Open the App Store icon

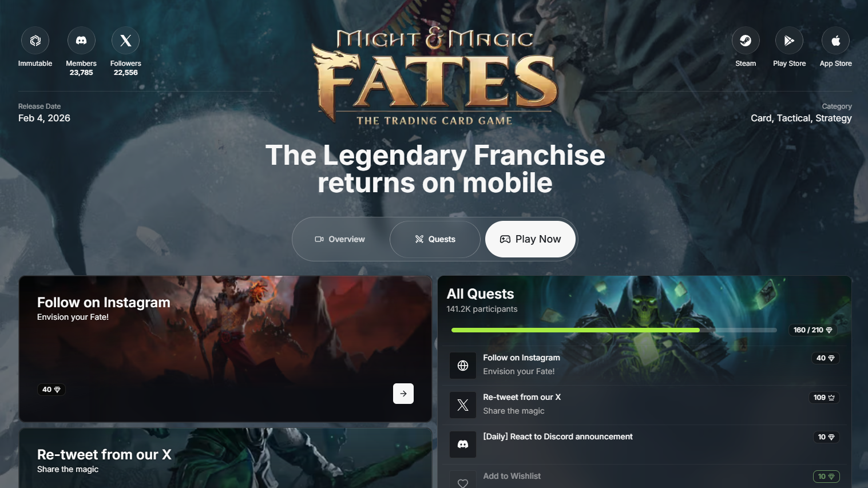coord(835,41)
